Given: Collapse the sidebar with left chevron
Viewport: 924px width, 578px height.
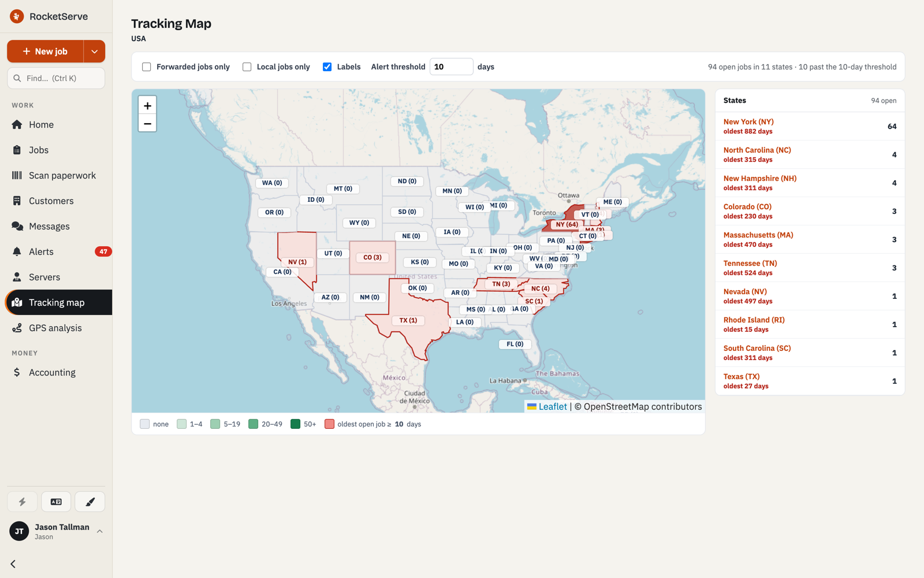Looking at the screenshot, I should (13, 564).
